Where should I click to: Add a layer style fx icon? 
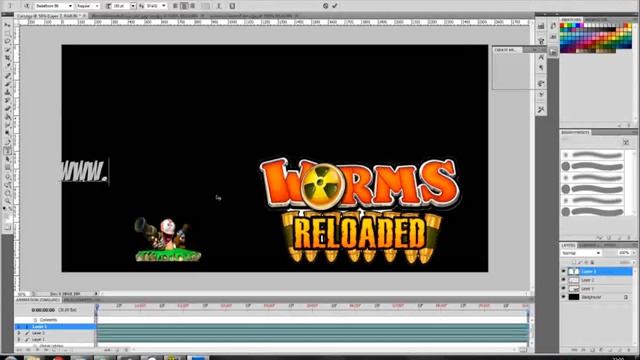583,350
